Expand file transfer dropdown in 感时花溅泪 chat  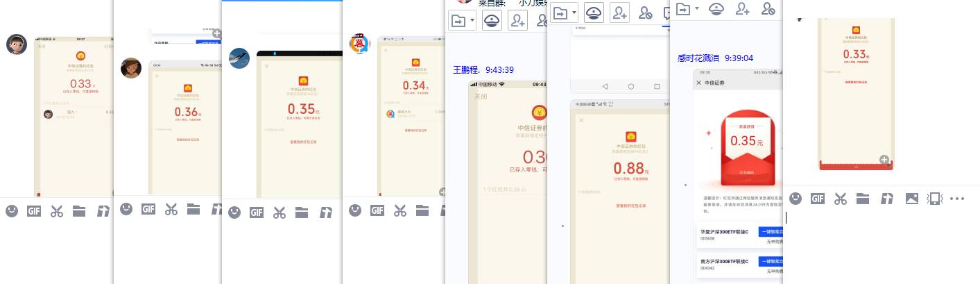click(x=696, y=8)
